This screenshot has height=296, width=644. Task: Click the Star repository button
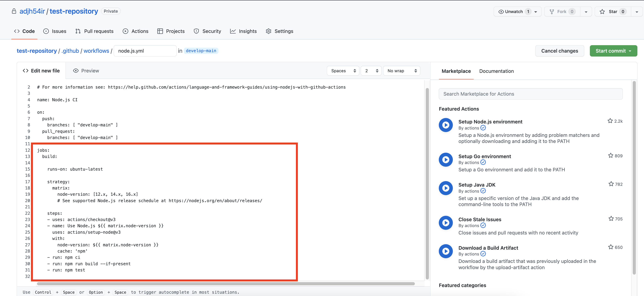tap(612, 11)
